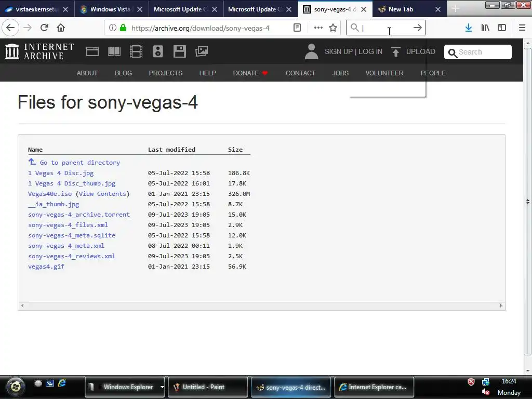
Task: Focus the browser address bar URL
Action: coord(200,28)
